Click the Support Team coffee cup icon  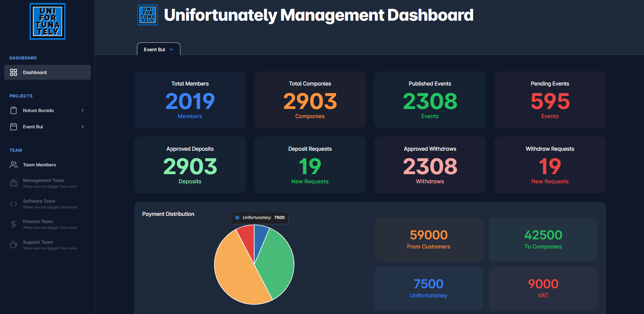coord(14,245)
